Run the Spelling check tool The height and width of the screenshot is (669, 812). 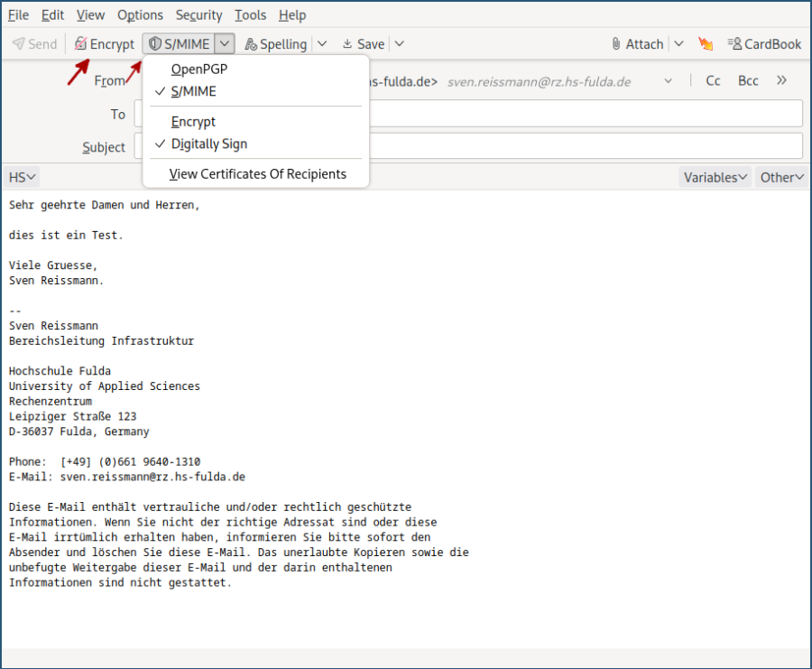(275, 43)
